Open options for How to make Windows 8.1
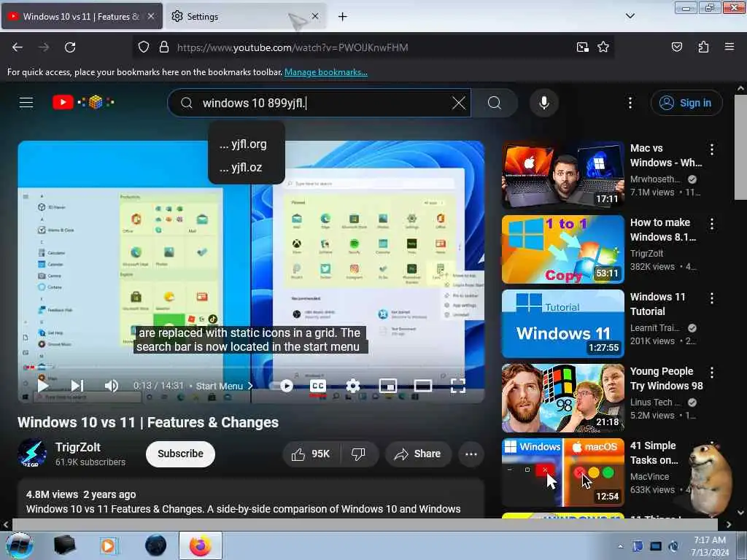This screenshot has width=747, height=560. 712,224
